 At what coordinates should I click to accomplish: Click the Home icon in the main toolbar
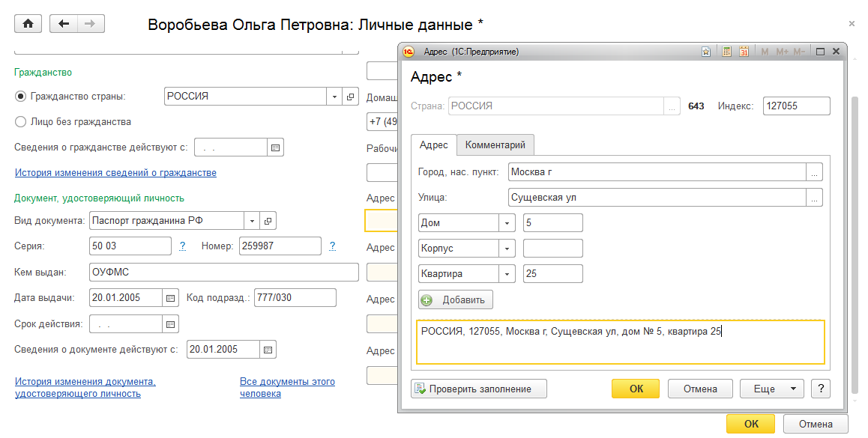[28, 24]
